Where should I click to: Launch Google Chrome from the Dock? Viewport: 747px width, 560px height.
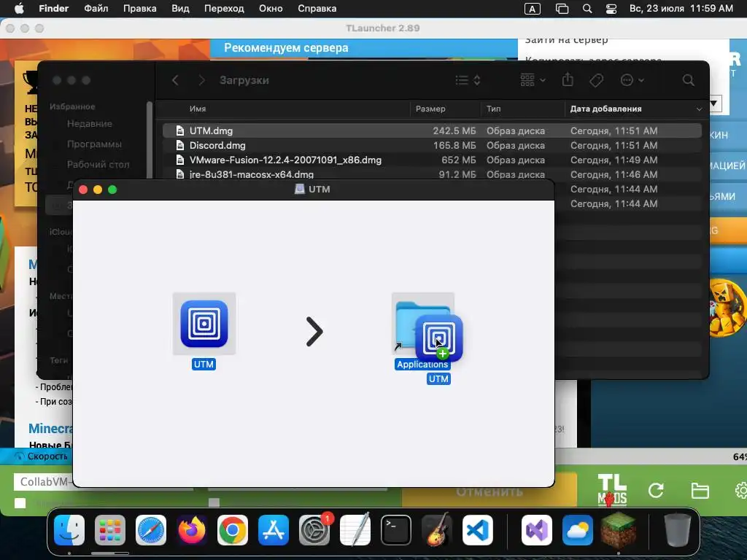[233, 530]
